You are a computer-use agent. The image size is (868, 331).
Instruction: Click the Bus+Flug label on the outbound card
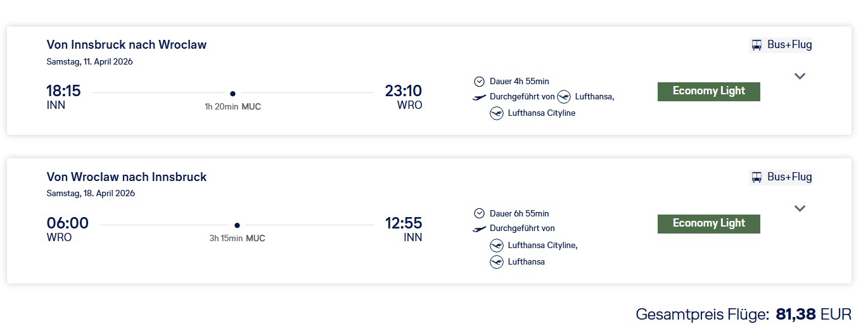(x=789, y=45)
